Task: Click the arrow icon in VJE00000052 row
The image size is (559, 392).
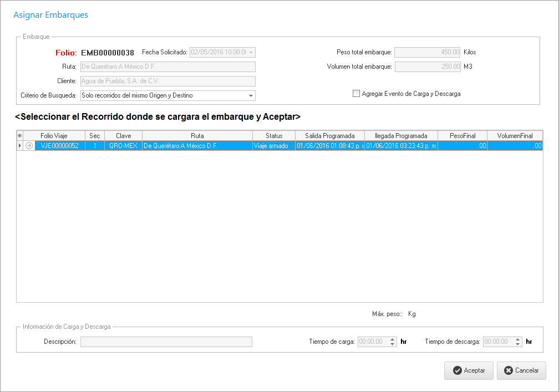Action: (29, 146)
